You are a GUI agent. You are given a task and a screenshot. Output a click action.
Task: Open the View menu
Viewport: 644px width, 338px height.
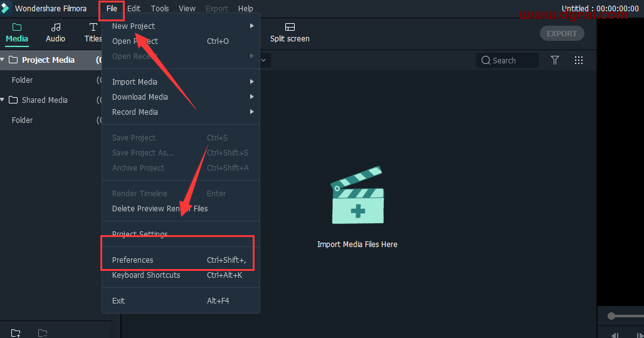pyautogui.click(x=187, y=9)
